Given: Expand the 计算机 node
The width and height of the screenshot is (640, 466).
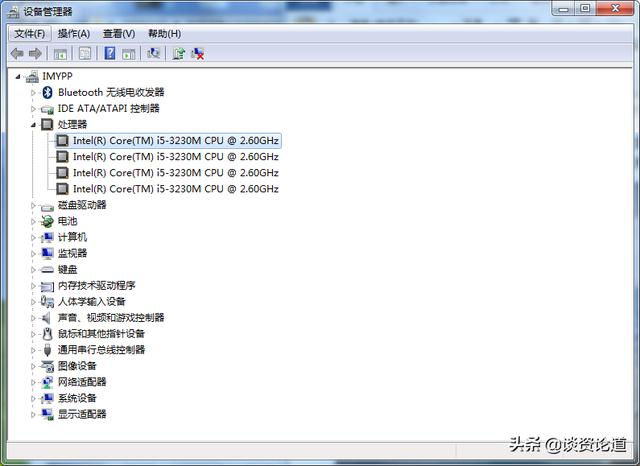Looking at the screenshot, I should [x=33, y=237].
